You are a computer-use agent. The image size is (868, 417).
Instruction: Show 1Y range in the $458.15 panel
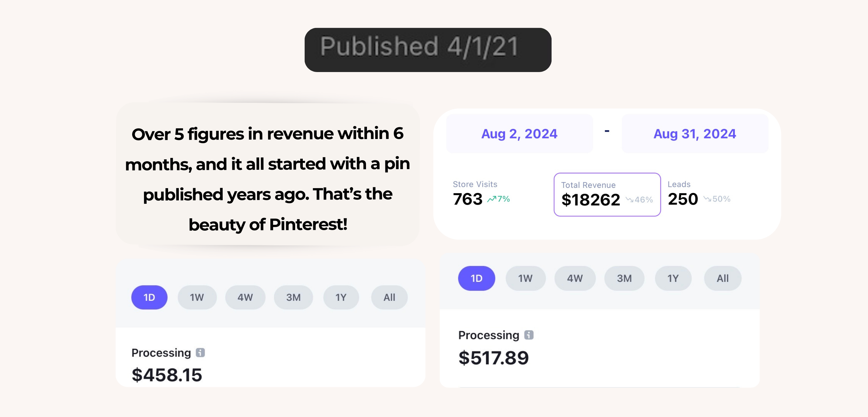[x=341, y=297]
